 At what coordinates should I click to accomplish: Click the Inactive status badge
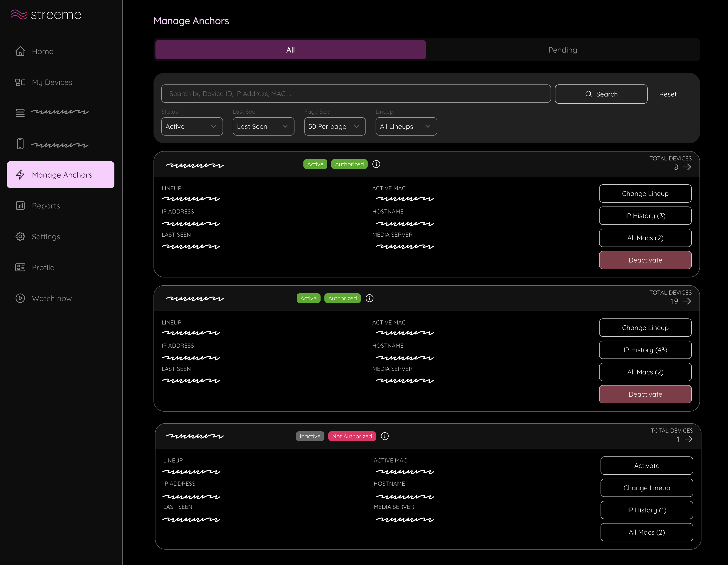tap(310, 436)
